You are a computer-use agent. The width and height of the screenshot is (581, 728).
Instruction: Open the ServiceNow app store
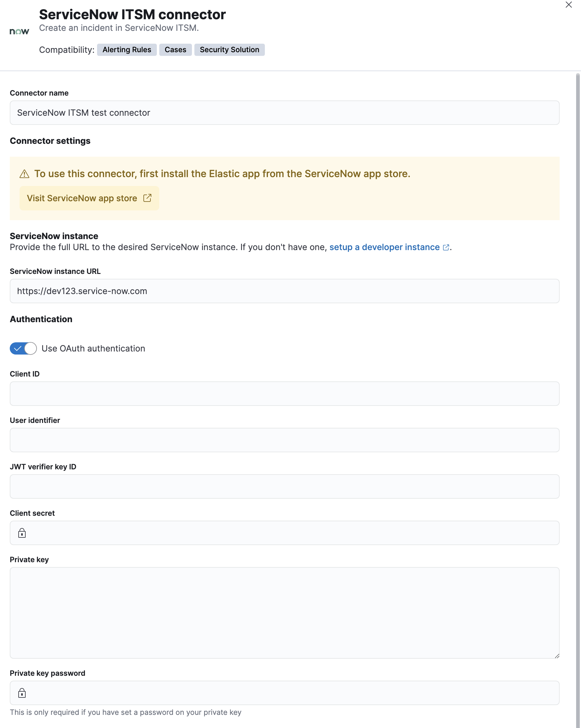tap(89, 198)
